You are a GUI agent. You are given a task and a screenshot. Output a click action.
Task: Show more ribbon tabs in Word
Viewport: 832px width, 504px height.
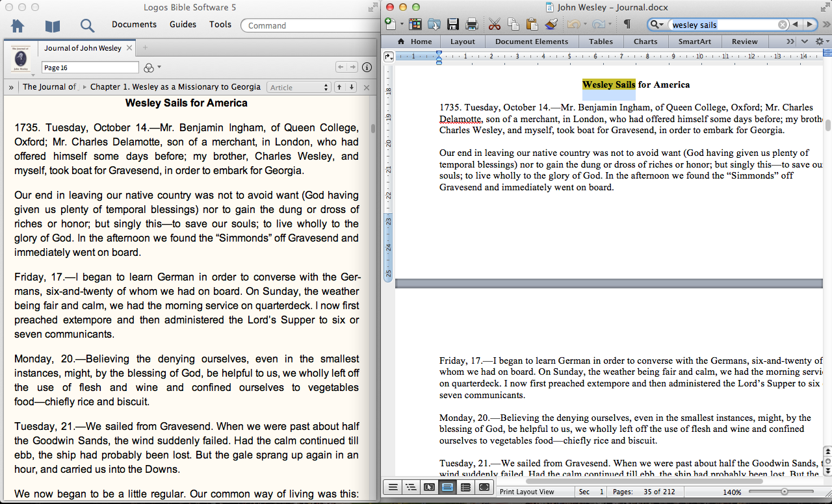tap(790, 42)
